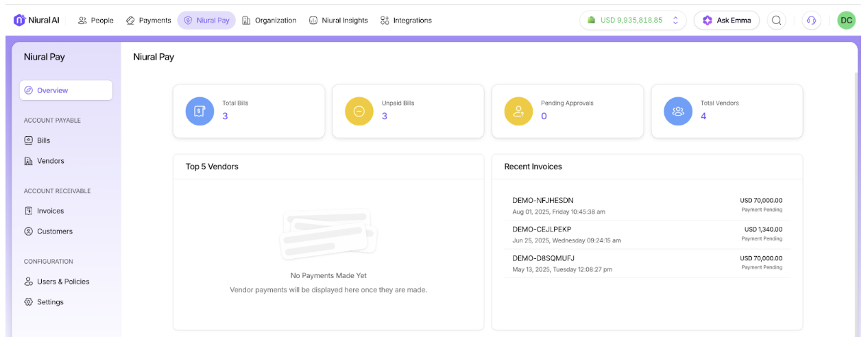868x348 pixels.
Task: Click the search magnifier icon
Action: tap(776, 21)
